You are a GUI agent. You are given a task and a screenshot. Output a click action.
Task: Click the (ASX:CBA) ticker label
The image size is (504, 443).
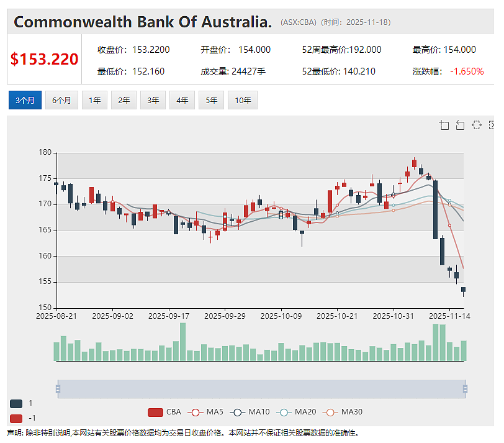pos(299,22)
